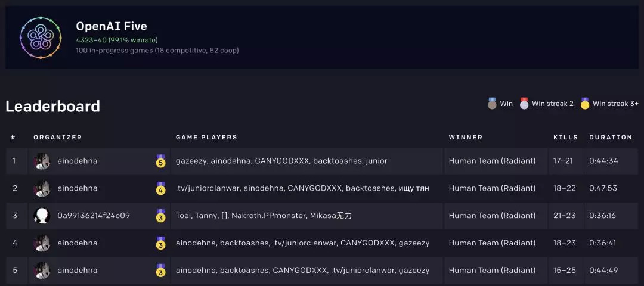Open organizer name 0a99136214f24c09
Screen dimensions: 644x286
tap(94, 216)
